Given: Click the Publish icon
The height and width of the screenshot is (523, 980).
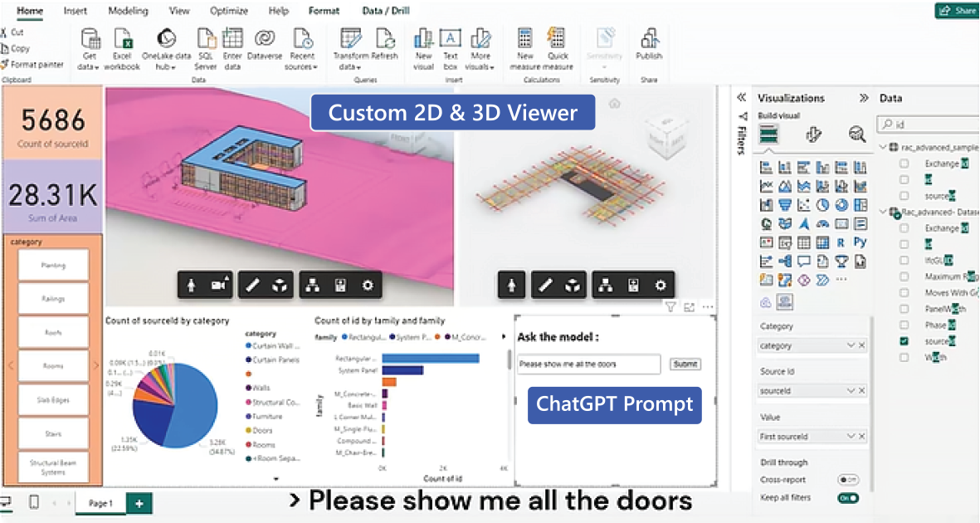Looking at the screenshot, I should (x=649, y=39).
